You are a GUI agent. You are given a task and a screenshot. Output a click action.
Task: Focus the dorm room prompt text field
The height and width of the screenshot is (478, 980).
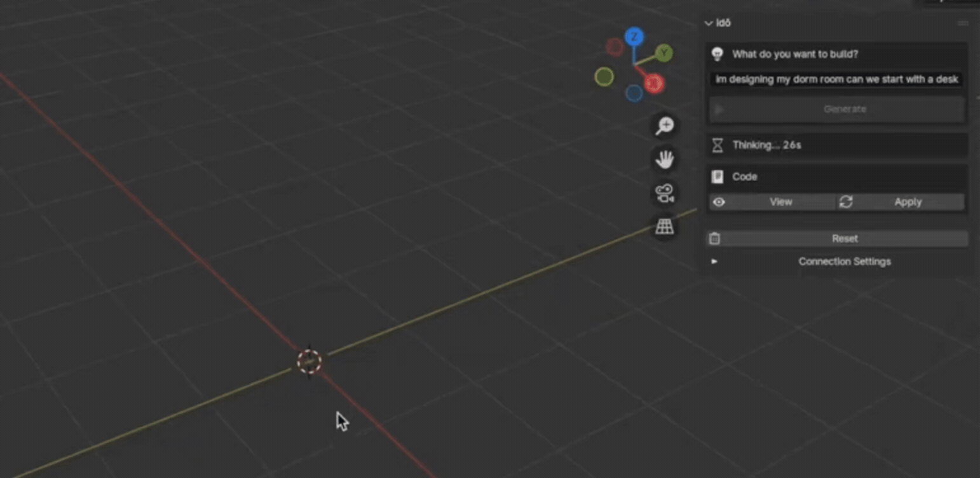[837, 79]
